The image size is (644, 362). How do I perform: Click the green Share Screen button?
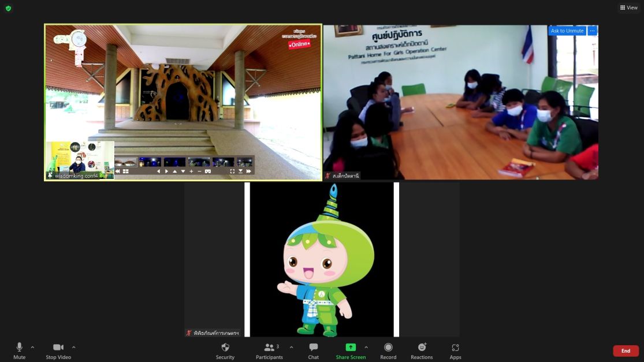point(351,351)
